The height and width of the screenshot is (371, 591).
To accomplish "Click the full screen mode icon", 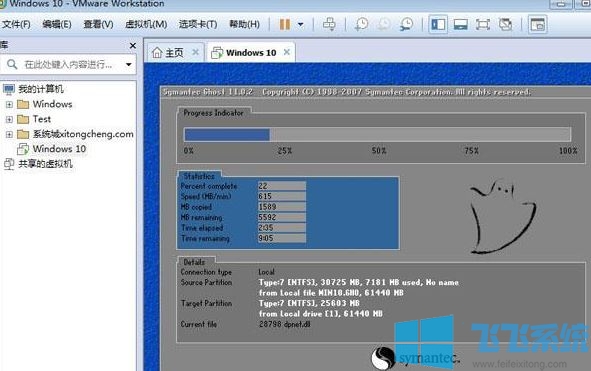I will click(x=483, y=25).
